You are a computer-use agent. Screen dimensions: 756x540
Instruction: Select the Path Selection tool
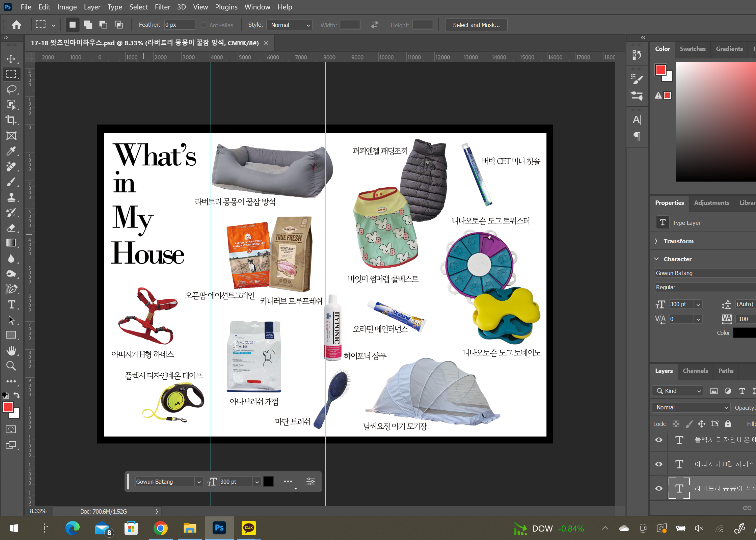11,320
